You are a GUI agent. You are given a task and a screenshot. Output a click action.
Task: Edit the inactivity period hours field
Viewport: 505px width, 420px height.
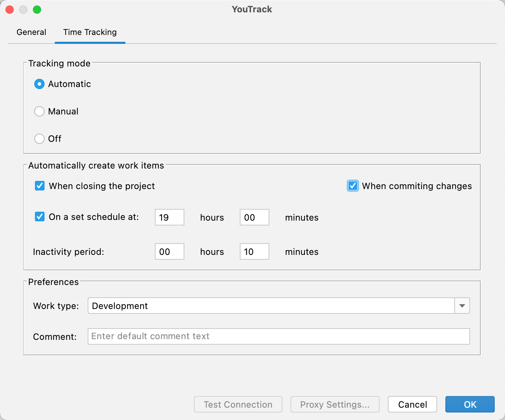coord(169,251)
